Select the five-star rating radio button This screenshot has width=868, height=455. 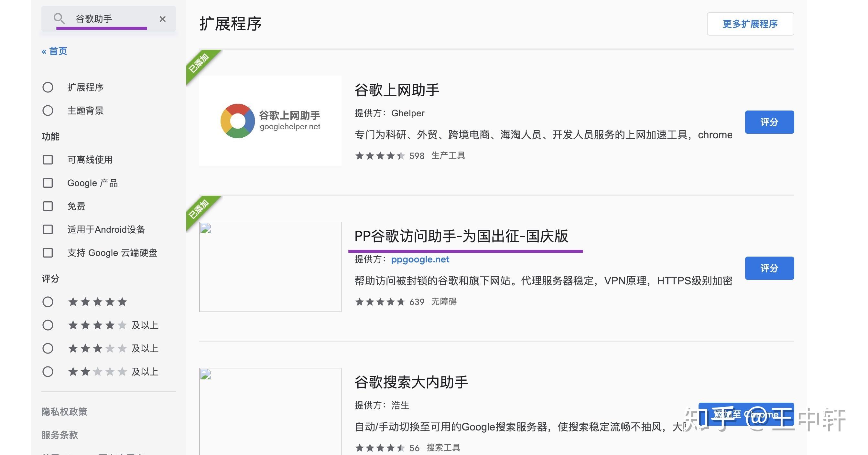[48, 302]
